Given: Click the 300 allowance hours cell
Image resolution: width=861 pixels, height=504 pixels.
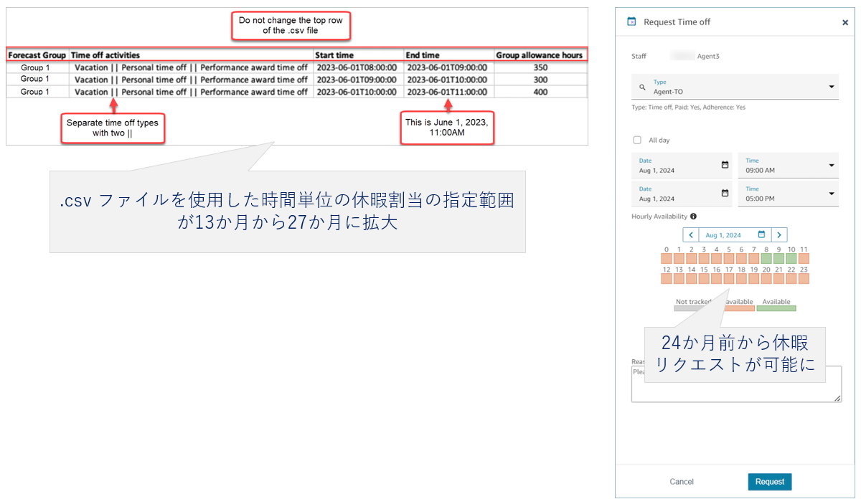Looking at the screenshot, I should (540, 80).
